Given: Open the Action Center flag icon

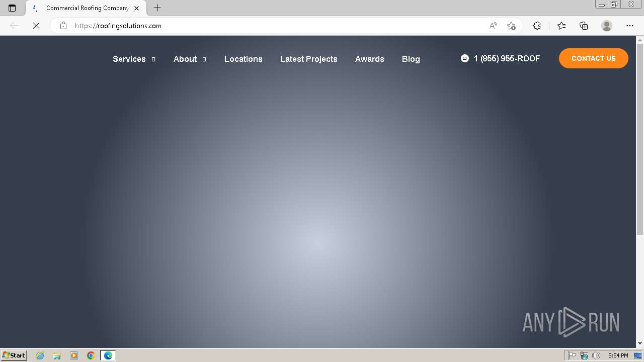Looking at the screenshot, I should click(x=572, y=355).
